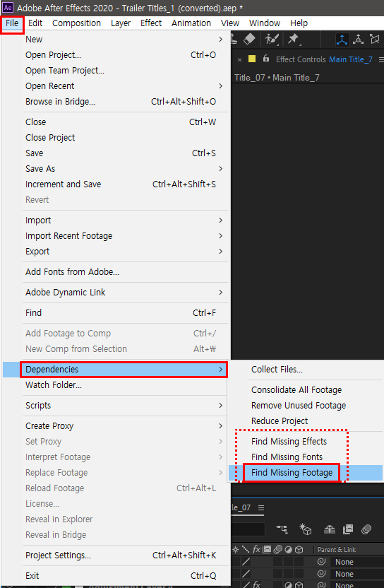Click the Frame Blending enable icon
Image resolution: width=384 pixels, height=588 pixels.
tap(348, 529)
